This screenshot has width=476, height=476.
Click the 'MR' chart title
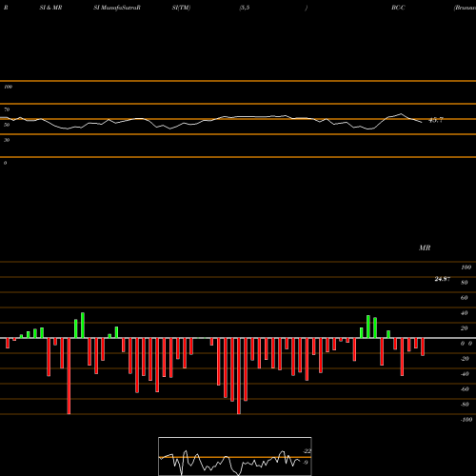click(425, 248)
